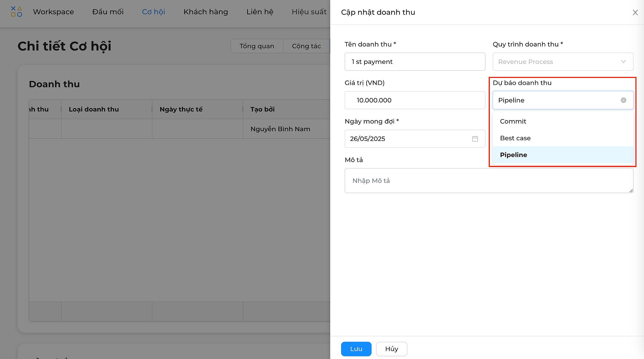The image size is (644, 359).
Task: Open the Liên hệ section
Action: click(x=260, y=12)
